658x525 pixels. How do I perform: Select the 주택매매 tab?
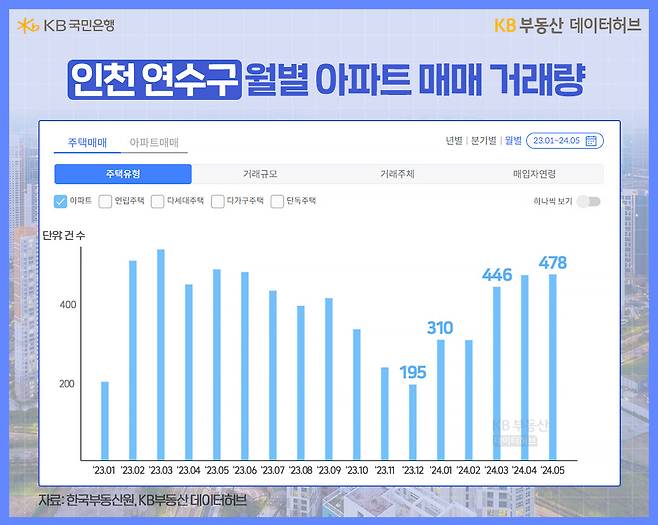pyautogui.click(x=87, y=143)
